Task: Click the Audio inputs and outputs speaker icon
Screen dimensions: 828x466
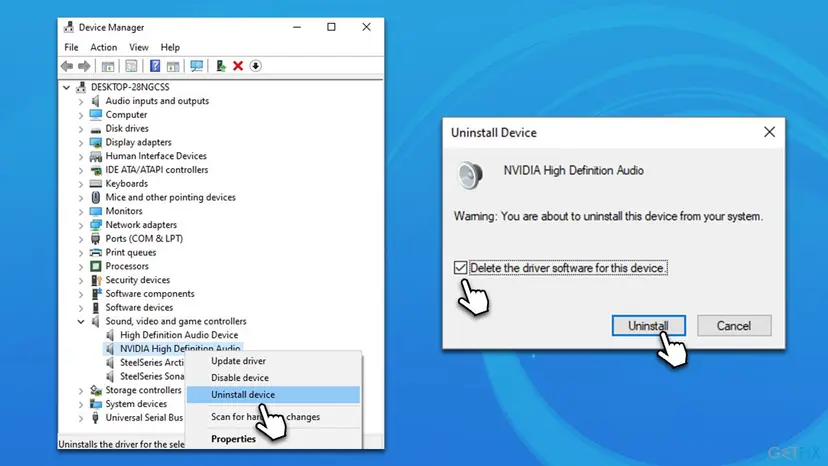Action: coord(96,101)
